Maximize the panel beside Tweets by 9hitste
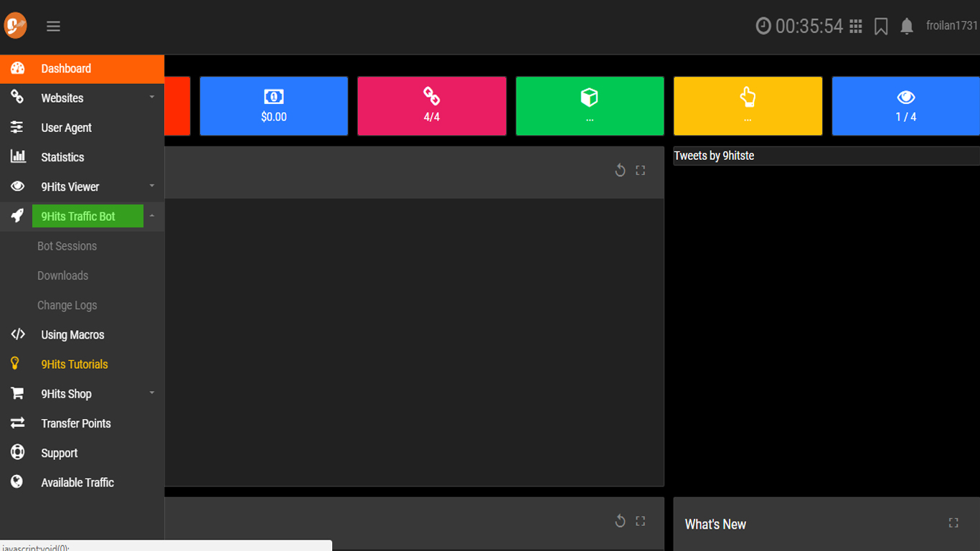This screenshot has width=980, height=551. [x=641, y=170]
